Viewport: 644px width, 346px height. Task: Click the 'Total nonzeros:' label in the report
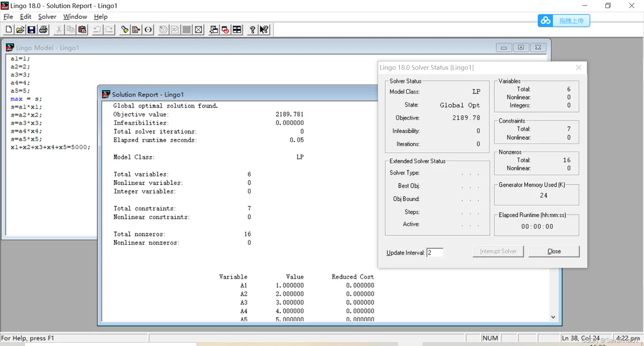pyautogui.click(x=140, y=234)
